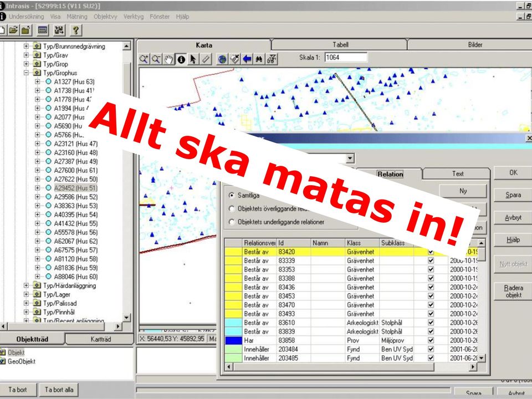532x399 pixels.
Task: Select Objektets underliggande relationer radio button
Action: [232, 222]
